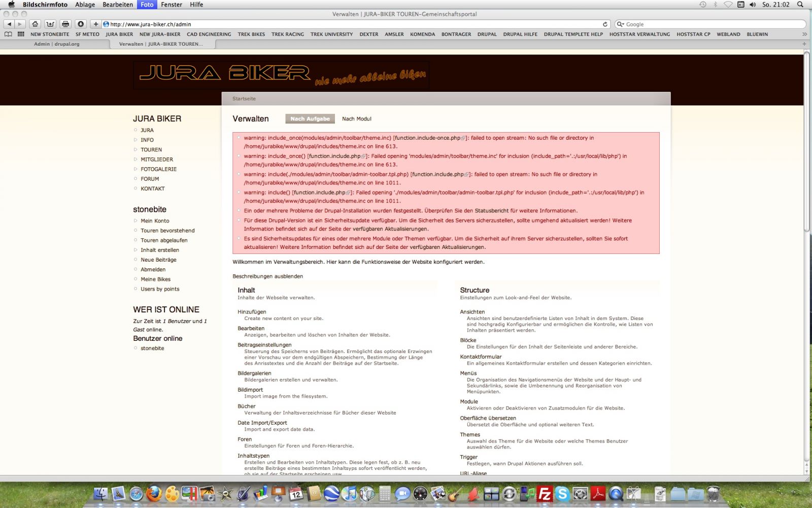This screenshot has width=812, height=508.
Task: Expand the TOUREN sidebar menu item
Action: pos(151,150)
